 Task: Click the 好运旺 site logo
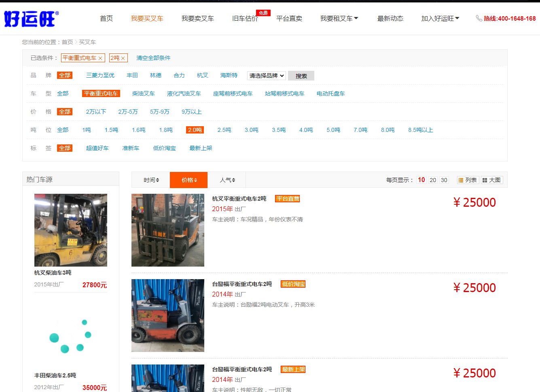click(31, 19)
